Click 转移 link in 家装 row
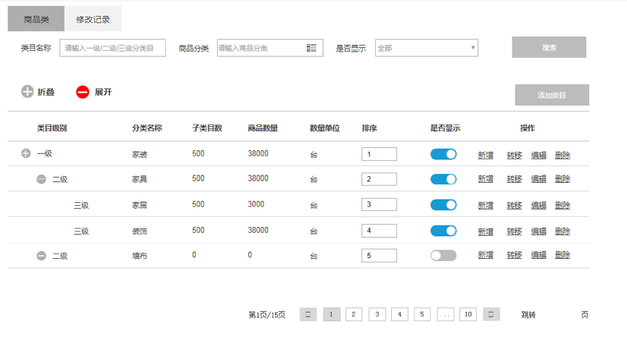627x364 pixels. coord(515,155)
